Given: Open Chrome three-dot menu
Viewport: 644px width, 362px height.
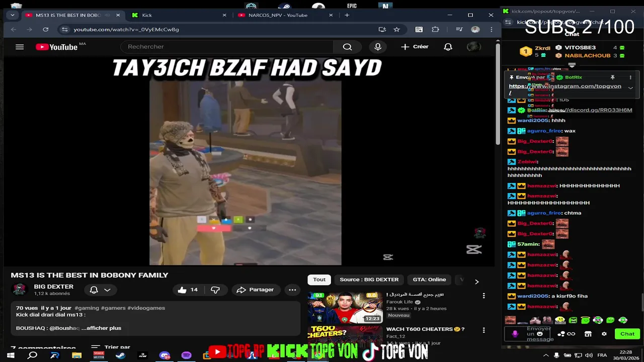Looking at the screenshot, I should 491,30.
